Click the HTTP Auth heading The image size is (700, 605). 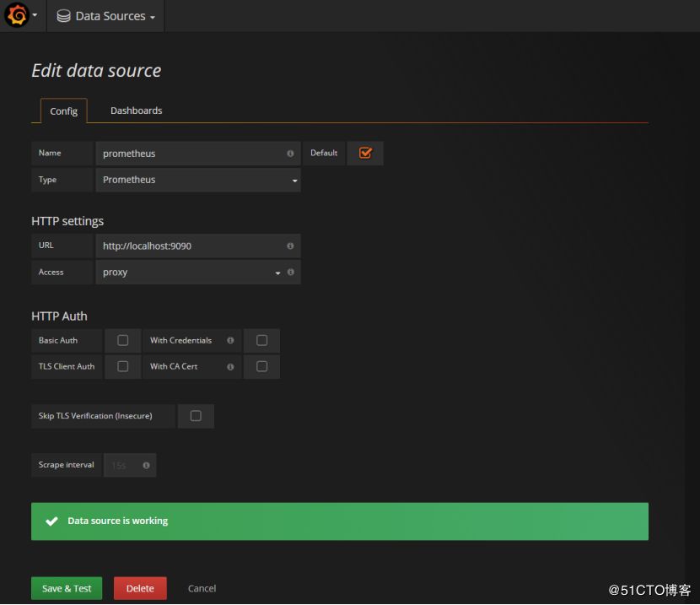[x=59, y=316]
